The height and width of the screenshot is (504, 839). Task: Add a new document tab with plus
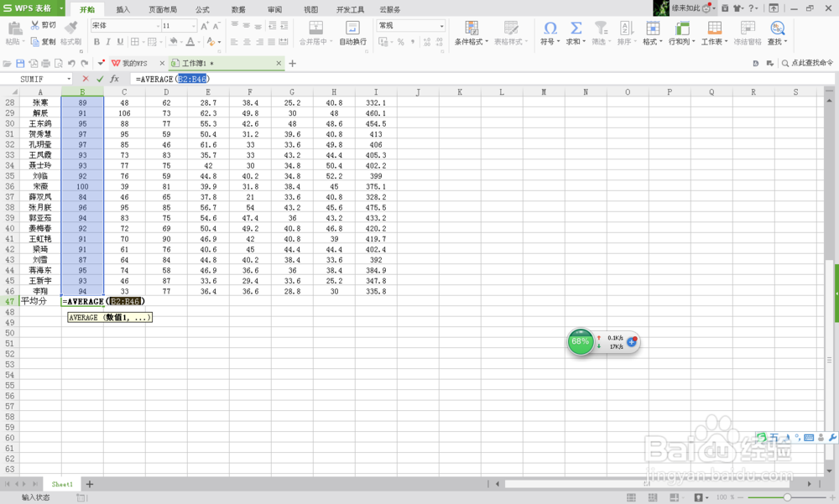292,63
